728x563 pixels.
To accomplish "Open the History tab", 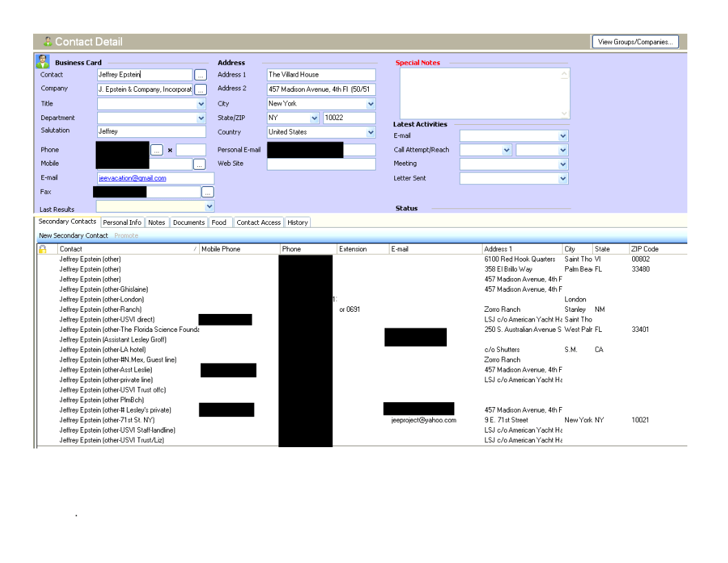I will click(298, 222).
